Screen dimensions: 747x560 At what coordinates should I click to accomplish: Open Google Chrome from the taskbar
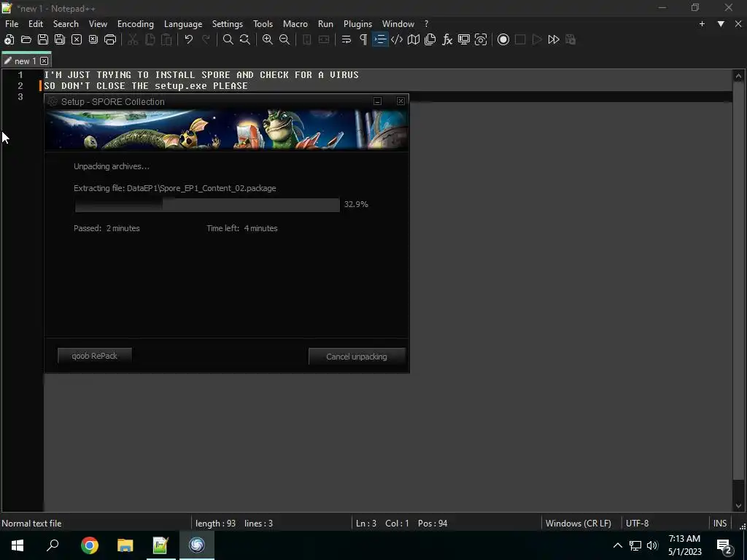[x=90, y=545]
